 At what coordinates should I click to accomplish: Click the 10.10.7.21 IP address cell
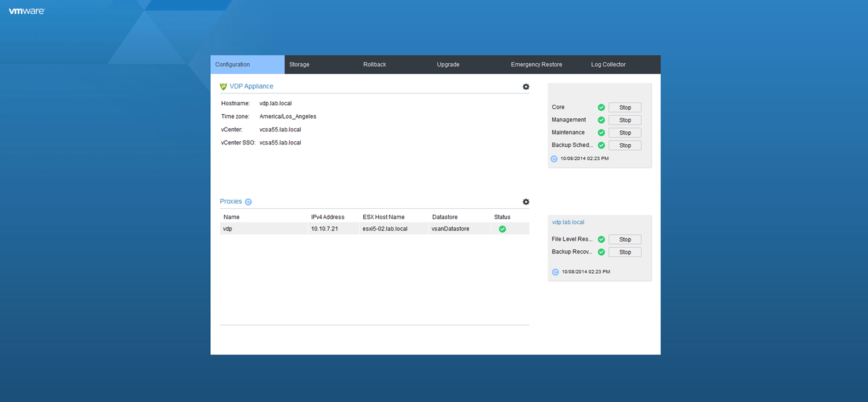point(324,229)
